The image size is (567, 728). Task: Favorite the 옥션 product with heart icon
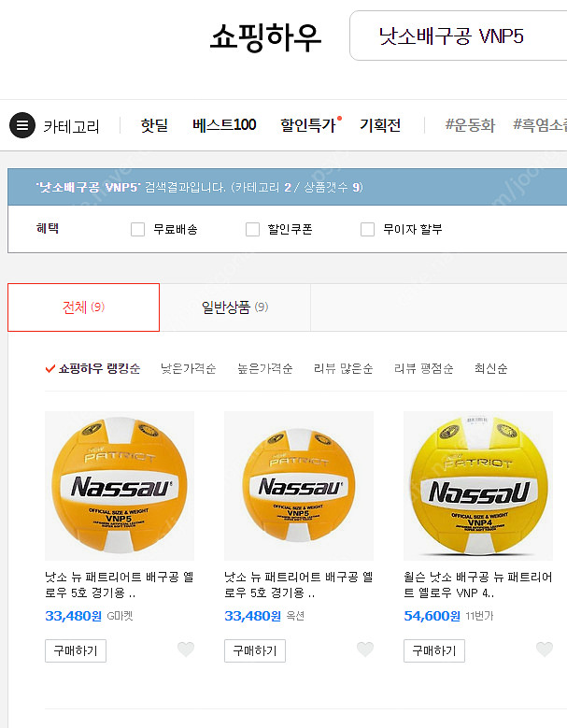(x=365, y=649)
